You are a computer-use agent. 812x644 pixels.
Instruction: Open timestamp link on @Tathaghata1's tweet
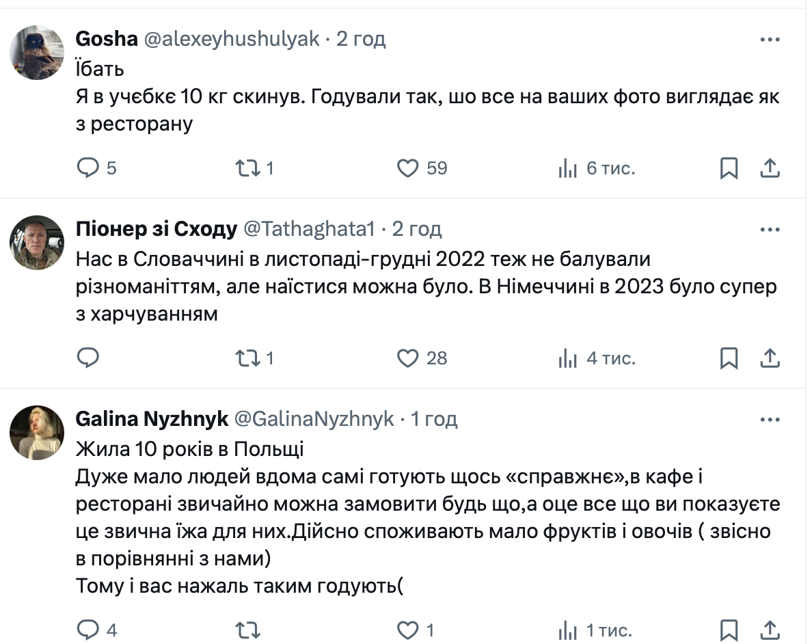[x=417, y=229]
